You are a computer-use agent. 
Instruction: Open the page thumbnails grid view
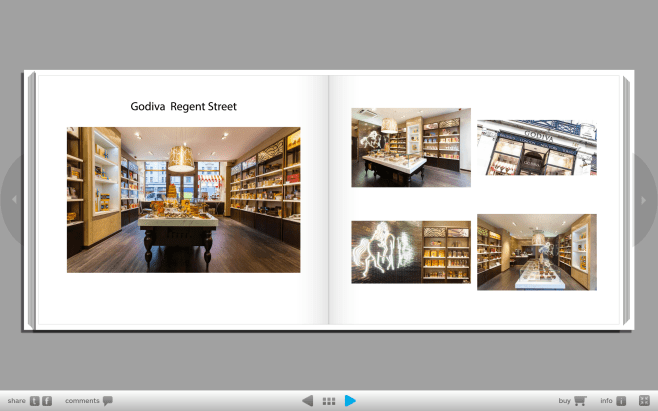(329, 401)
